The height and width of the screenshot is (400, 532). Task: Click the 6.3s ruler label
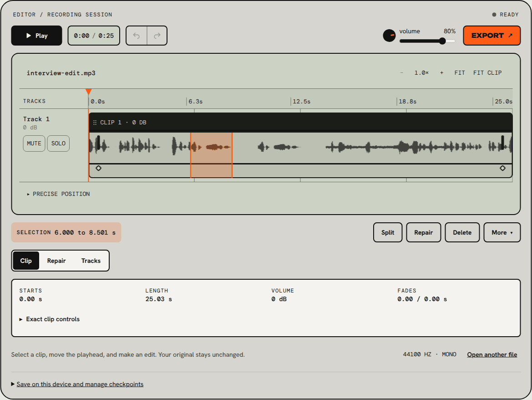pos(195,102)
